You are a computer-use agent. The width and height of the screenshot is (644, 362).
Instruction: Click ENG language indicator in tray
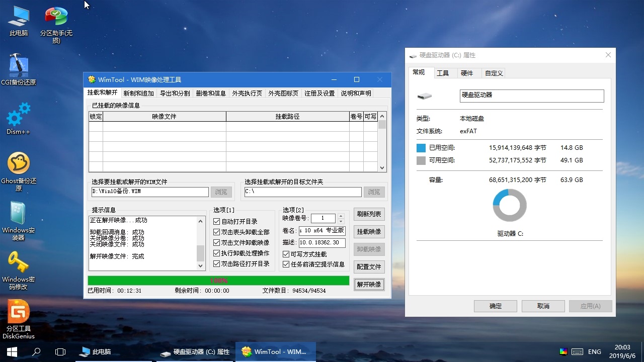[595, 352]
